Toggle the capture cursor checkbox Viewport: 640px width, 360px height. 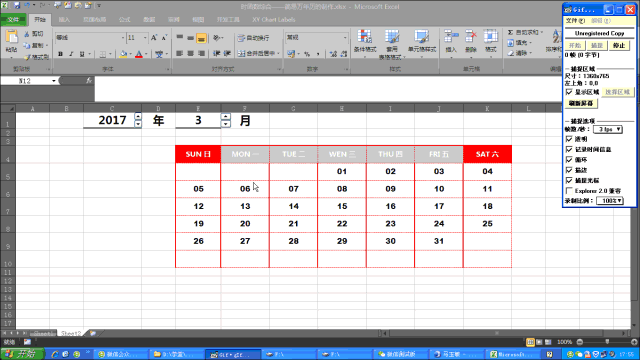coord(569,180)
